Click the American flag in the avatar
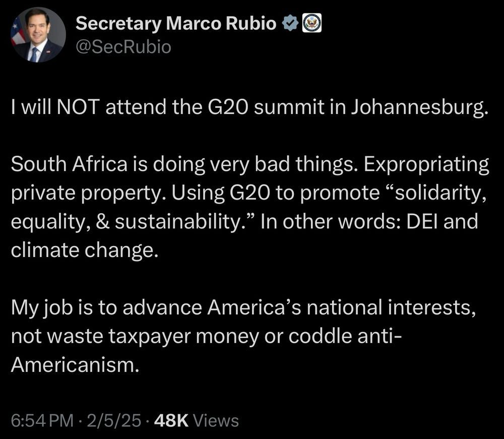The height and width of the screenshot is (439, 504). coord(18,31)
